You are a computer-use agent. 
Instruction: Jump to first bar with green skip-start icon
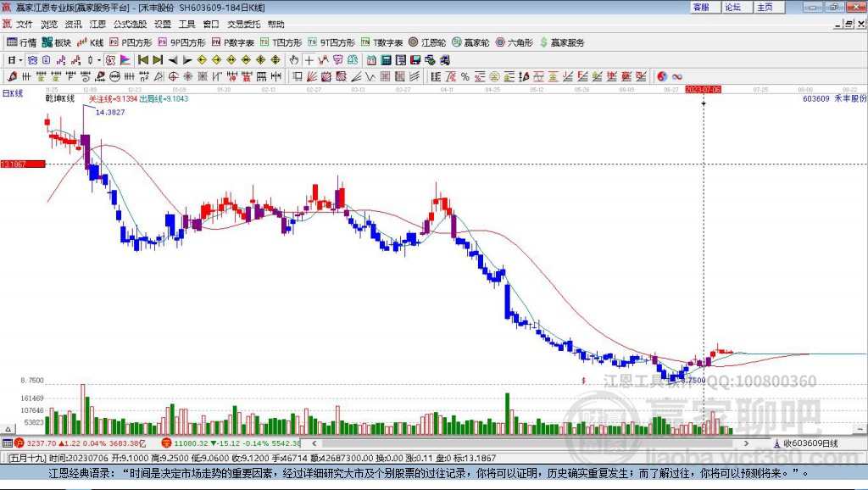[x=142, y=60]
